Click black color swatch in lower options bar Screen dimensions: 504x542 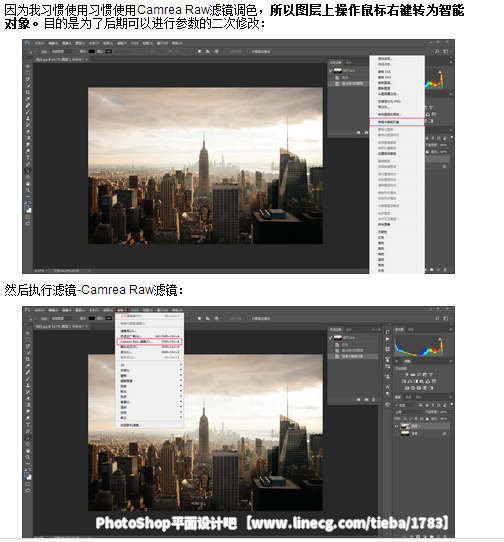[92, 318]
